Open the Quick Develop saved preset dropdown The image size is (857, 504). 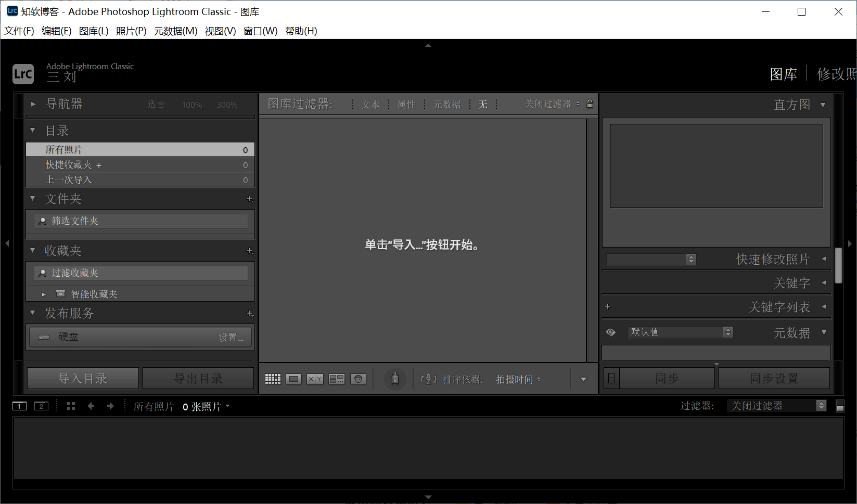click(651, 259)
